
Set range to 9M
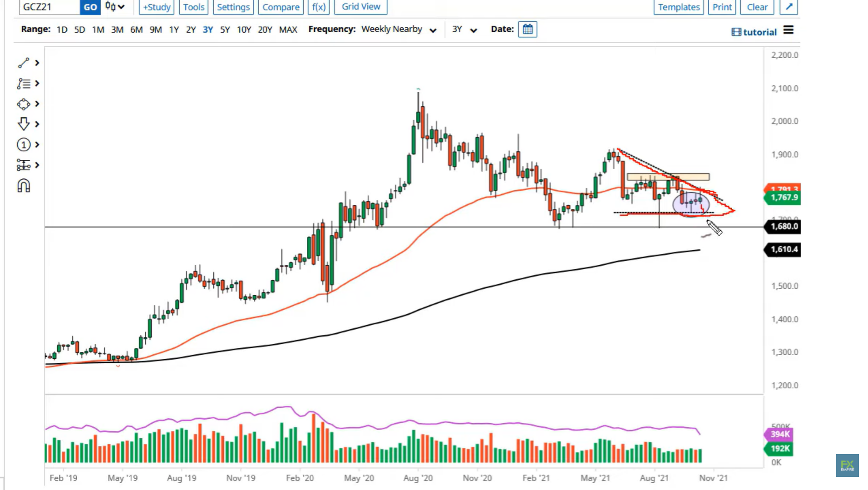click(156, 30)
